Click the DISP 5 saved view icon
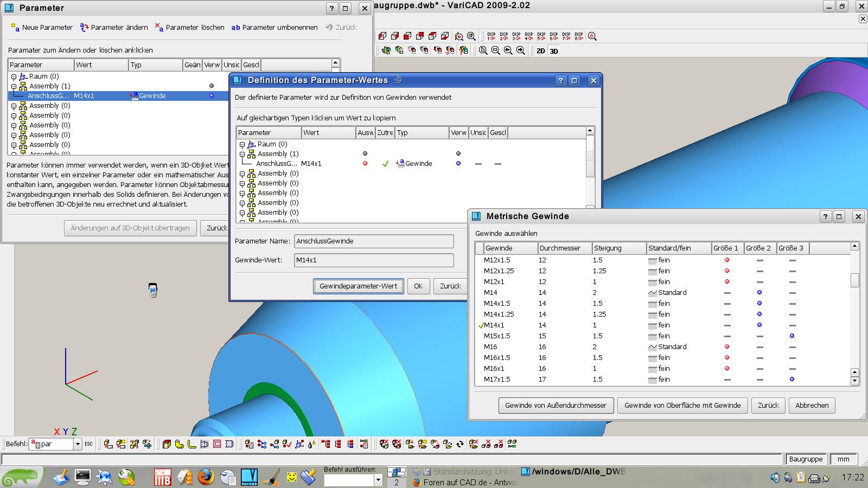Viewport: 868px width, 488px height. pos(541,36)
